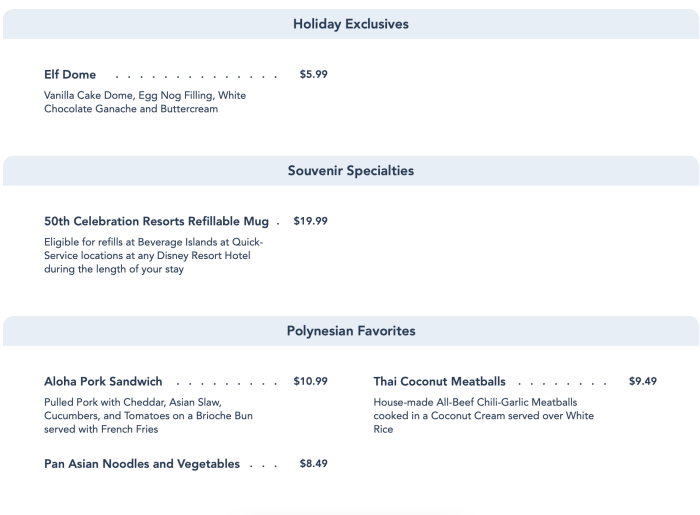
Task: Select Pan Asian Noodles and Vegetables title
Action: 142,464
